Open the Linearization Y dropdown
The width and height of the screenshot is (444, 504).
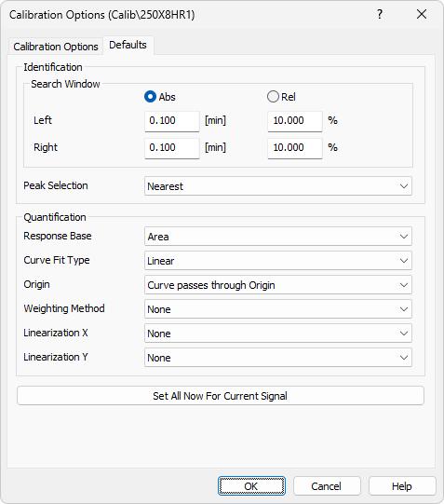click(278, 357)
